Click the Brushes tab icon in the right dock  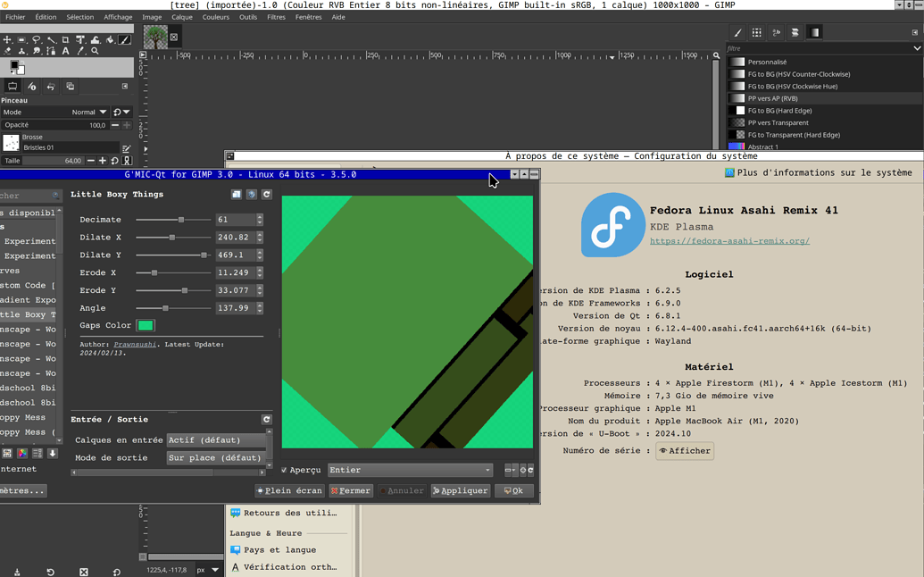(x=737, y=32)
